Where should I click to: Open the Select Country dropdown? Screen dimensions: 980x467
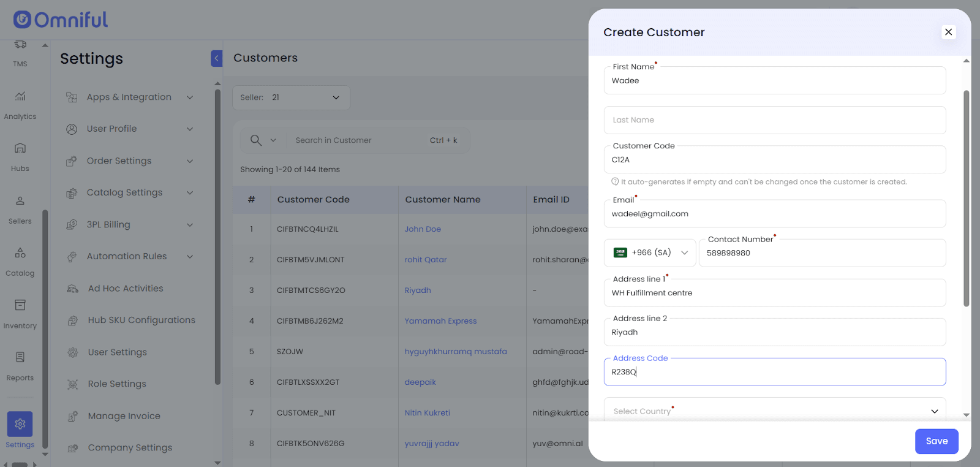(x=775, y=411)
